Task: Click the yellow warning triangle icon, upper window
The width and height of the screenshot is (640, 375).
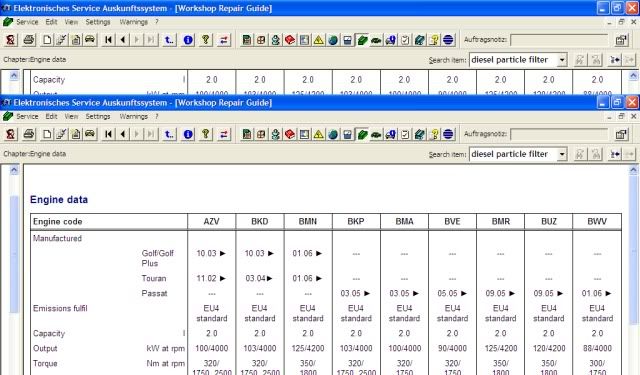Action: tap(318, 40)
